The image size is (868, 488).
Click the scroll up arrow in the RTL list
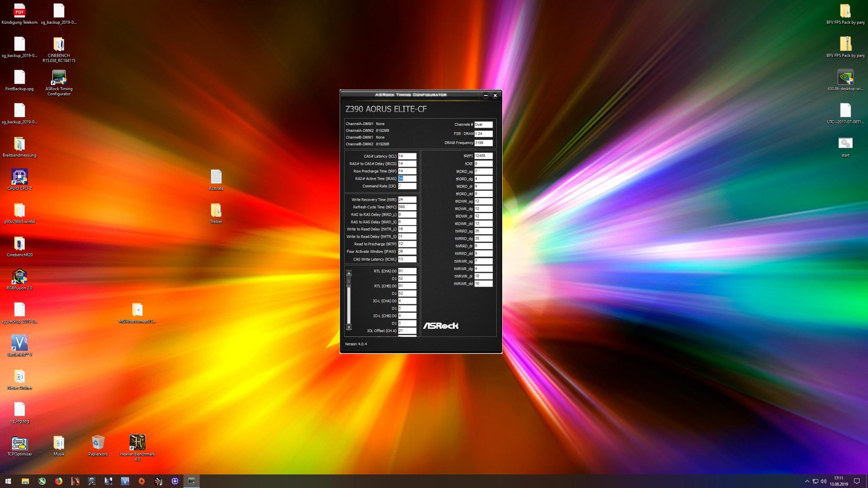tap(349, 273)
